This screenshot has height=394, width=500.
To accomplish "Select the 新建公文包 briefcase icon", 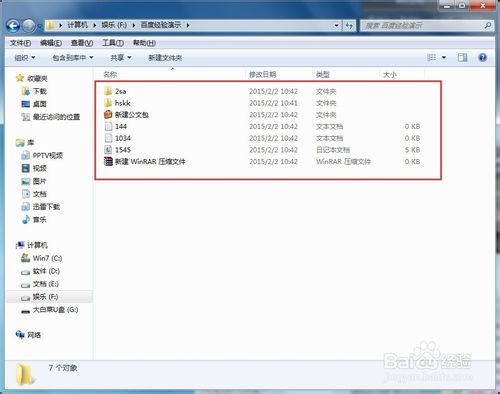I will click(108, 115).
